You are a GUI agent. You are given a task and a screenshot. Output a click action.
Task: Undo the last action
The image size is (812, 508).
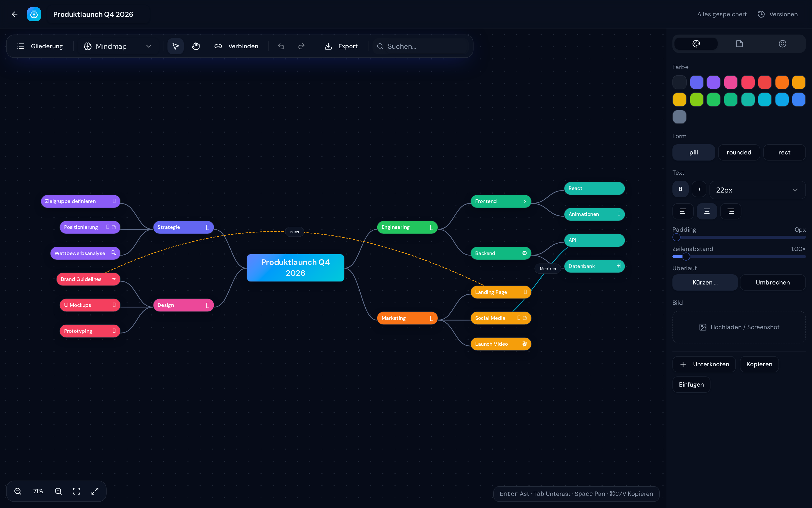(281, 46)
